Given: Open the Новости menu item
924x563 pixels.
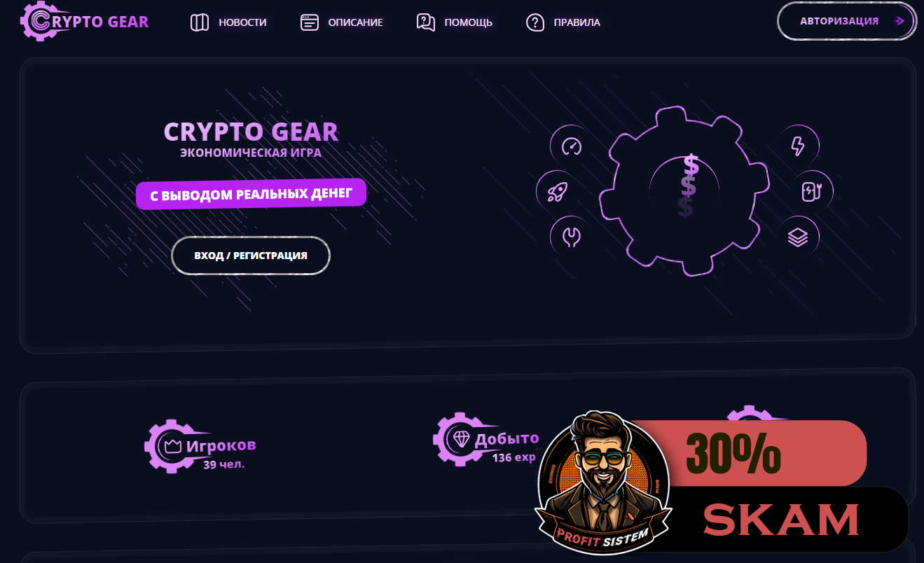Looking at the screenshot, I should pyautogui.click(x=228, y=22).
